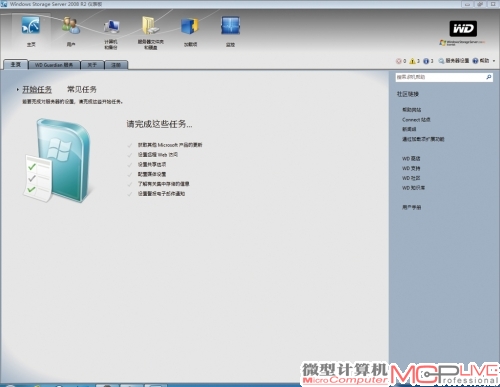Open Server settings (服务器设置)
Image resolution: width=500 pixels, height=387 pixels.
click(454, 61)
